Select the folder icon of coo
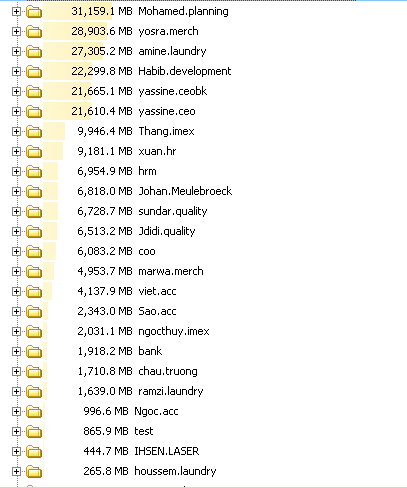Screen dimensions: 407x488 tap(34, 252)
